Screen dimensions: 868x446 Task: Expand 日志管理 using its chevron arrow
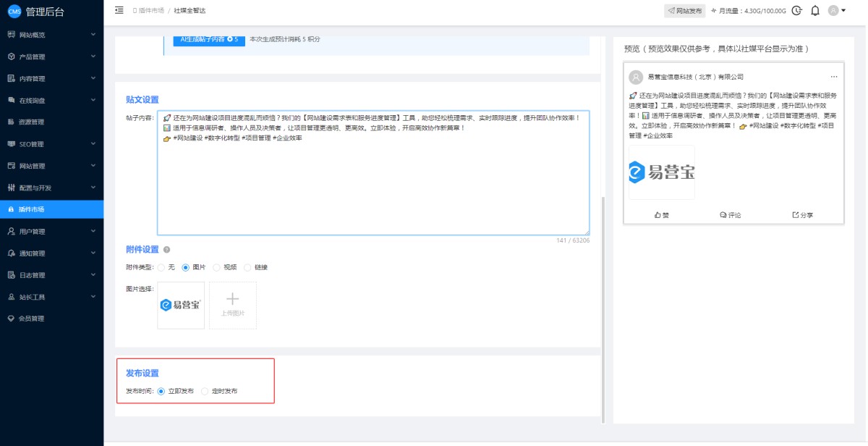[x=93, y=275]
